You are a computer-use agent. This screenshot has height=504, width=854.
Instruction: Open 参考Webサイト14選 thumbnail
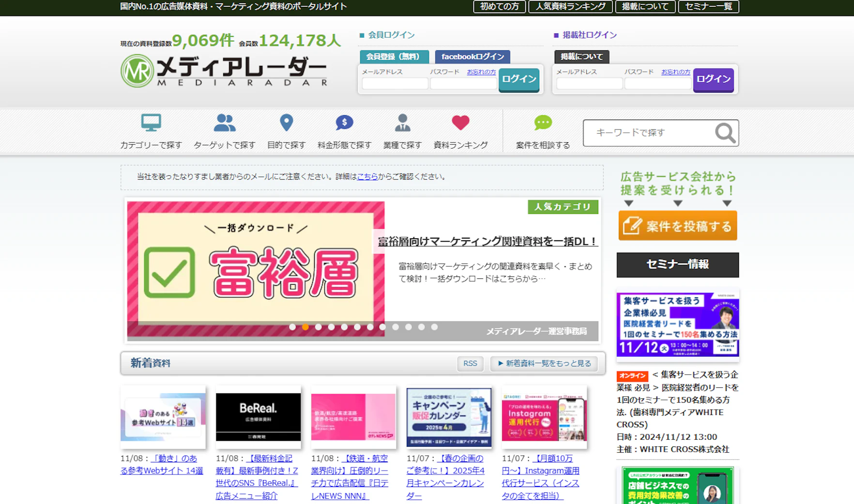(163, 417)
